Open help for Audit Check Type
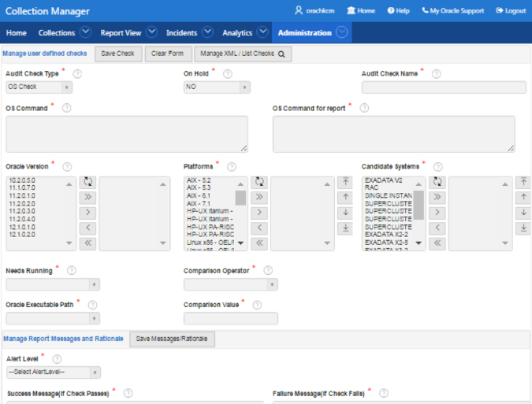 [77, 73]
